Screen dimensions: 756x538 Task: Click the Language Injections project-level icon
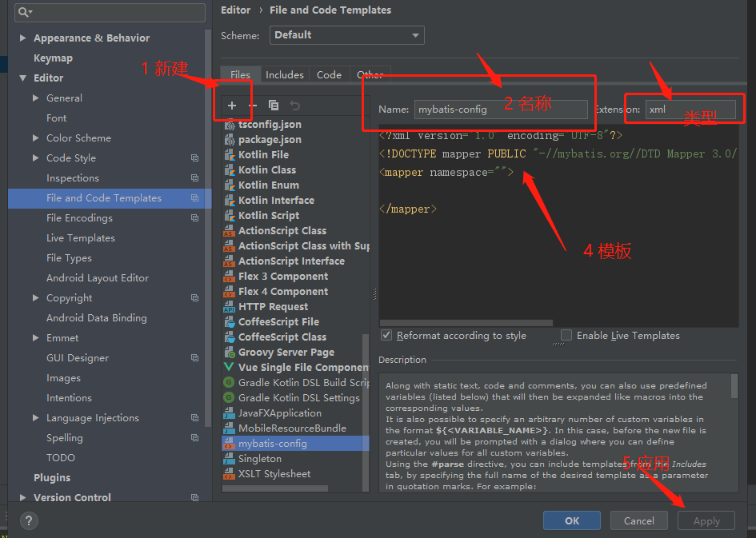point(194,418)
